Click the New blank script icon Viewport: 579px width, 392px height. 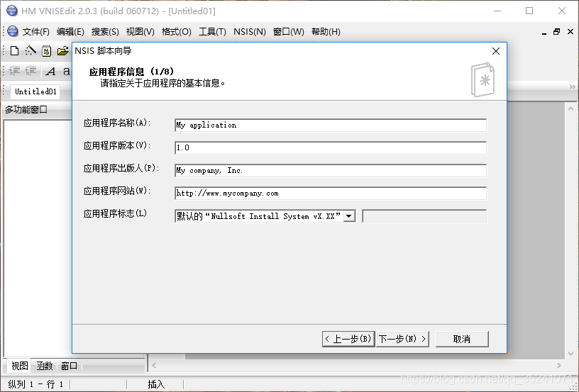tap(14, 50)
